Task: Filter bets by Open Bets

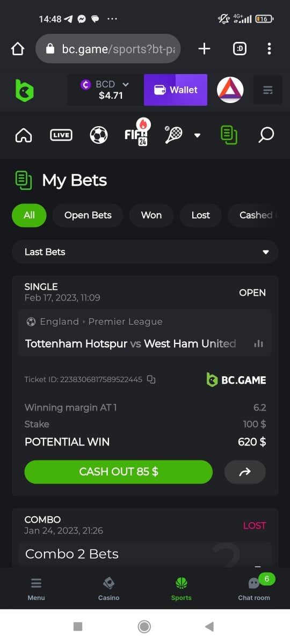Action: click(88, 215)
